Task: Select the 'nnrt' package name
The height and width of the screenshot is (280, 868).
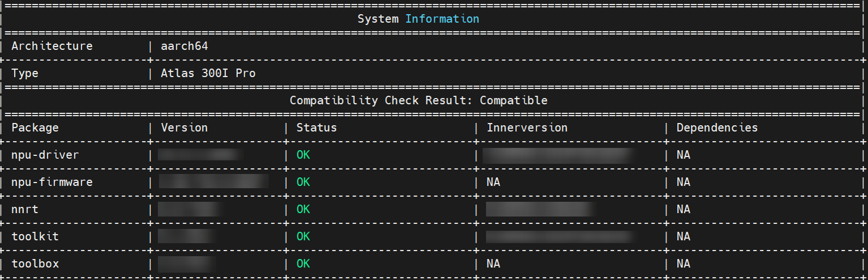Action: pos(25,209)
